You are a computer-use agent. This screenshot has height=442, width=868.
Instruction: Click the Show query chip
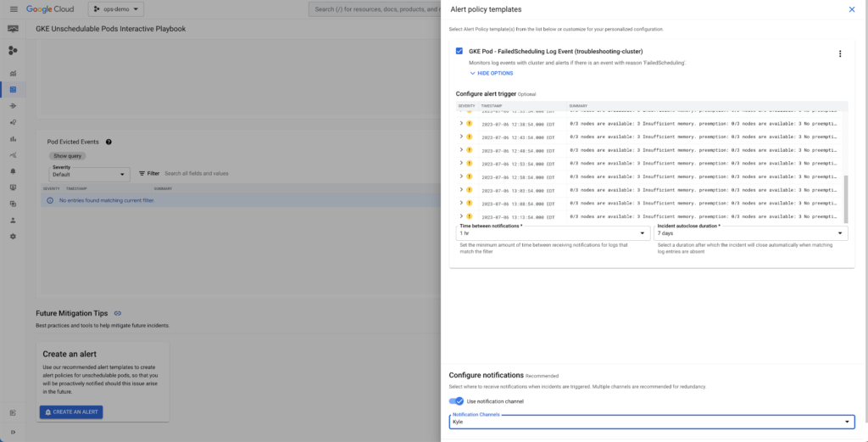(x=68, y=156)
